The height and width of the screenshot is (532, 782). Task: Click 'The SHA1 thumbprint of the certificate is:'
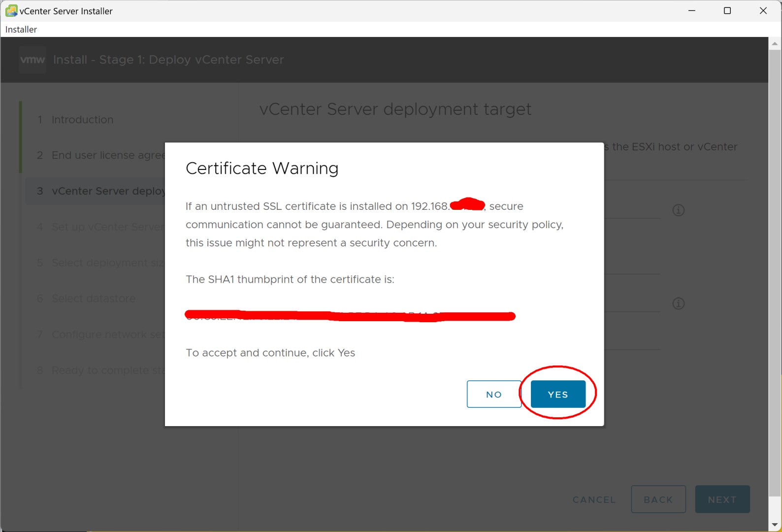tap(290, 279)
